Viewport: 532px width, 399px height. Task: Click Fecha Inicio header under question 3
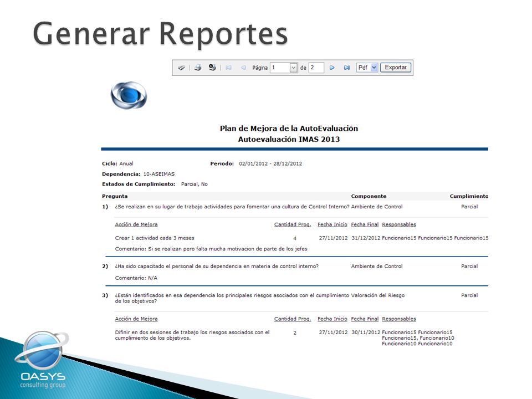coord(332,319)
